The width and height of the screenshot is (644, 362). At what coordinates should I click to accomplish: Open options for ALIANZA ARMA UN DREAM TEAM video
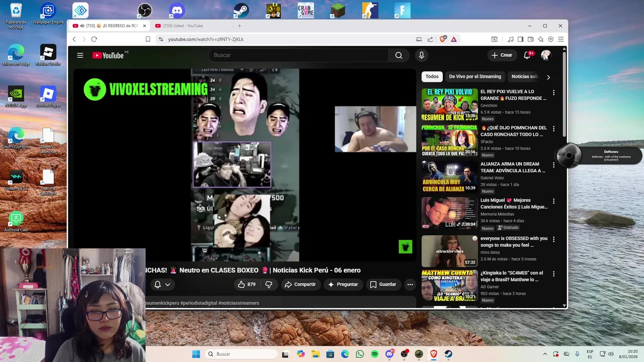coord(553,165)
